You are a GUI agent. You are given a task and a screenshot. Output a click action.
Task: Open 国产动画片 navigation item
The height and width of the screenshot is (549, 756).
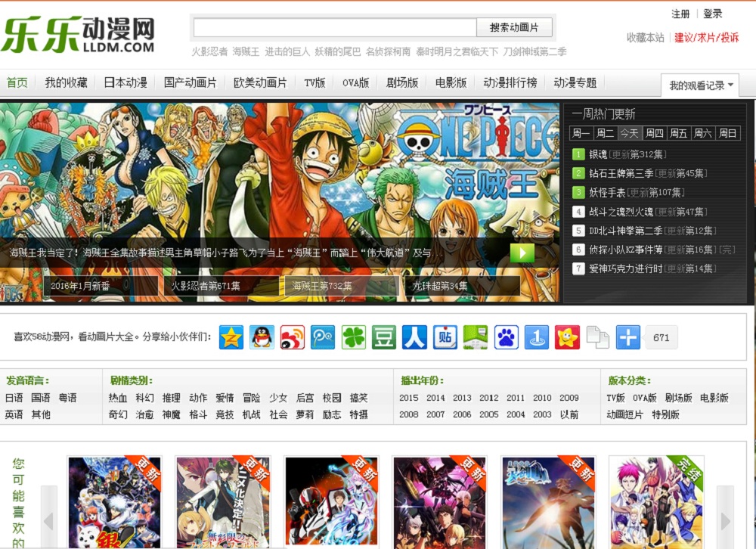[190, 82]
